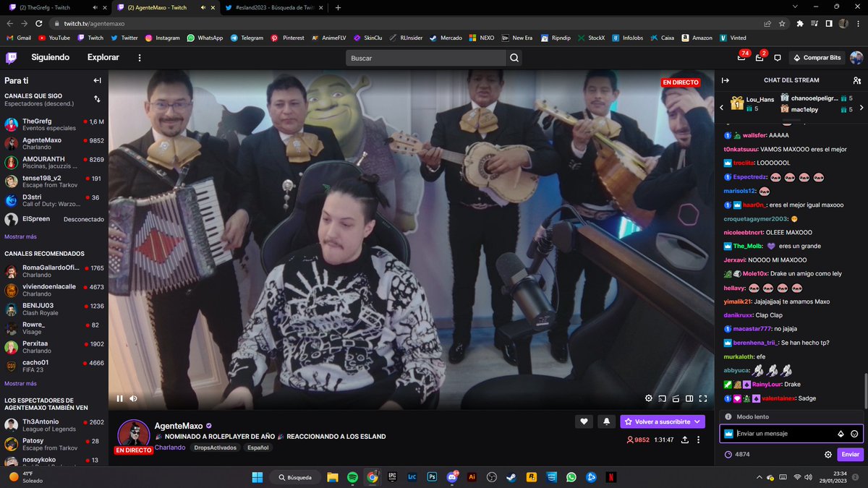
Task: Toggle notifications bell for AgenteMaxo
Action: (606, 421)
